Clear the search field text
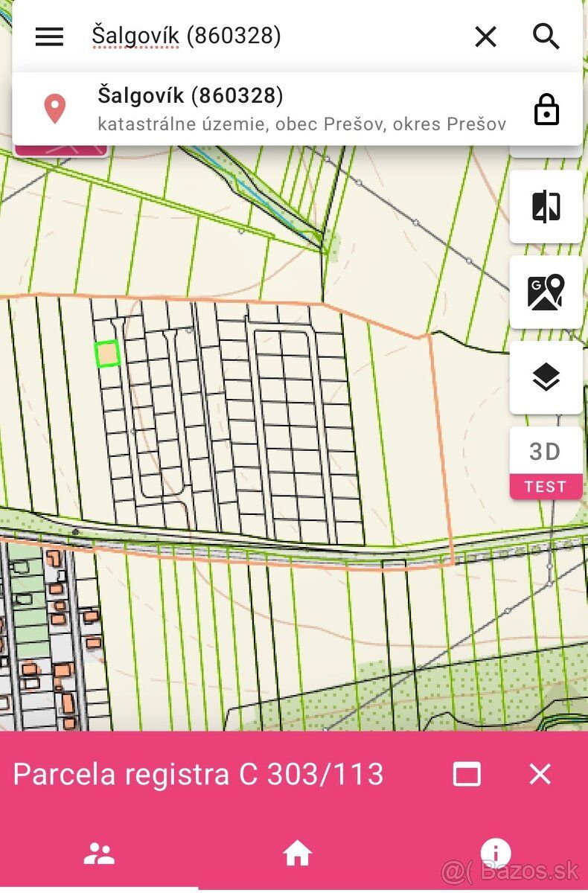The width and height of the screenshot is (588, 893). (485, 36)
